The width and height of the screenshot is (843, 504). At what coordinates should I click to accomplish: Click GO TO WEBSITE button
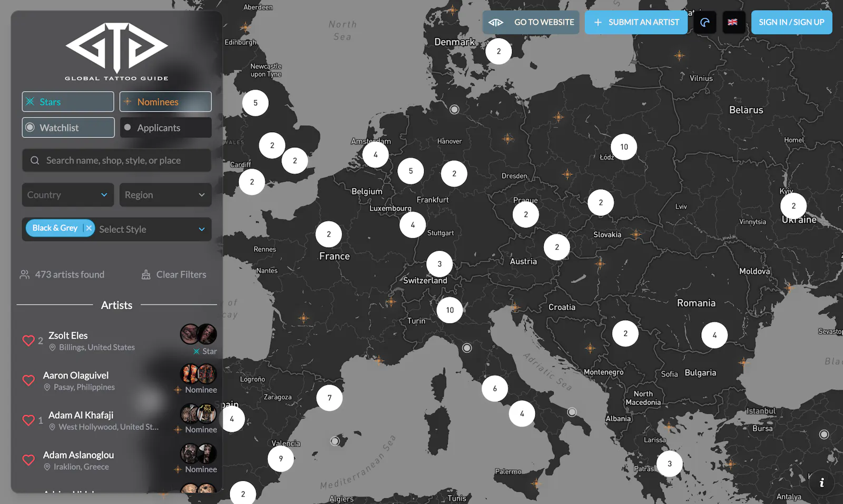coord(531,22)
